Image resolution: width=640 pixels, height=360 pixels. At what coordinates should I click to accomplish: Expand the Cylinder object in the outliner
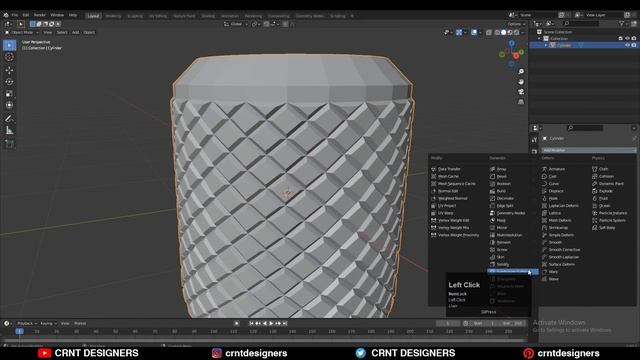546,45
